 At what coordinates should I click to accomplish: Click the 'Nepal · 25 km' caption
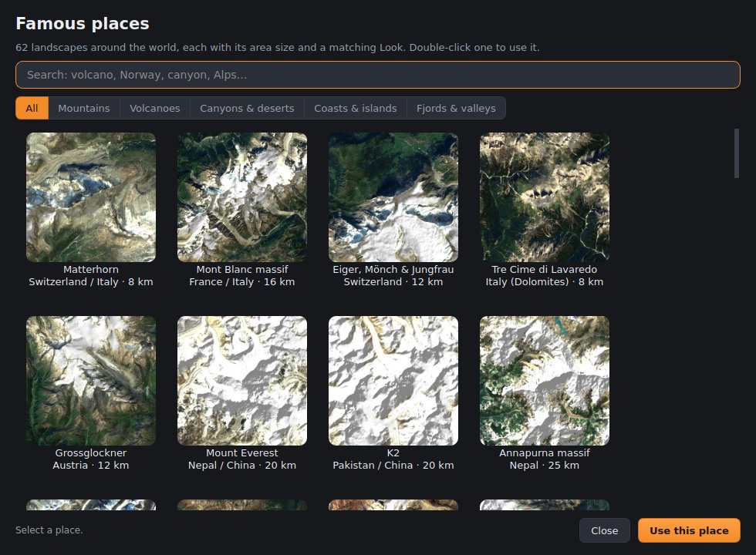(545, 466)
